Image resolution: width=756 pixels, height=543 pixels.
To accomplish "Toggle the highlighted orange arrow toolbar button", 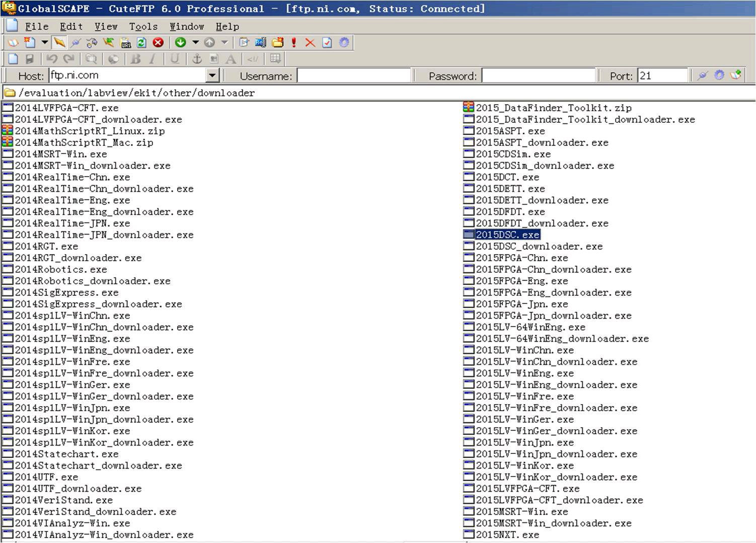I will (59, 43).
